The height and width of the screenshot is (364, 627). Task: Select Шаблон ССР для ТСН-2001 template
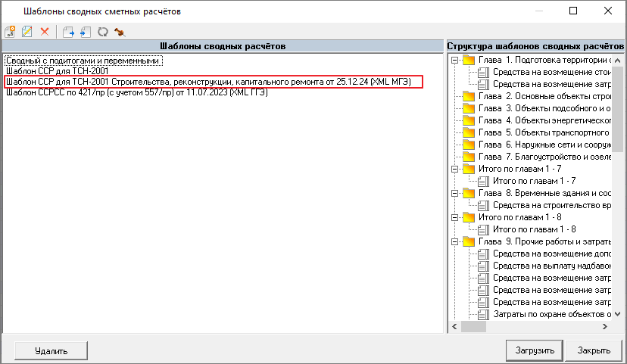tap(62, 70)
